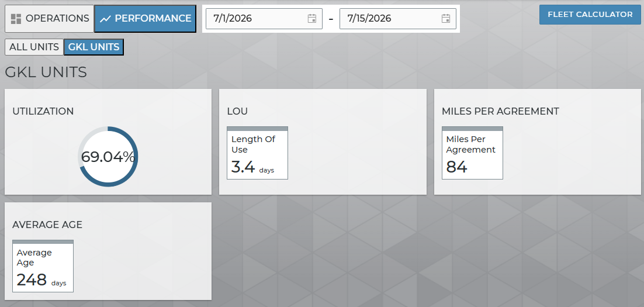The image size is (644, 307).
Task: Open the end date calendar picker icon
Action: click(446, 19)
